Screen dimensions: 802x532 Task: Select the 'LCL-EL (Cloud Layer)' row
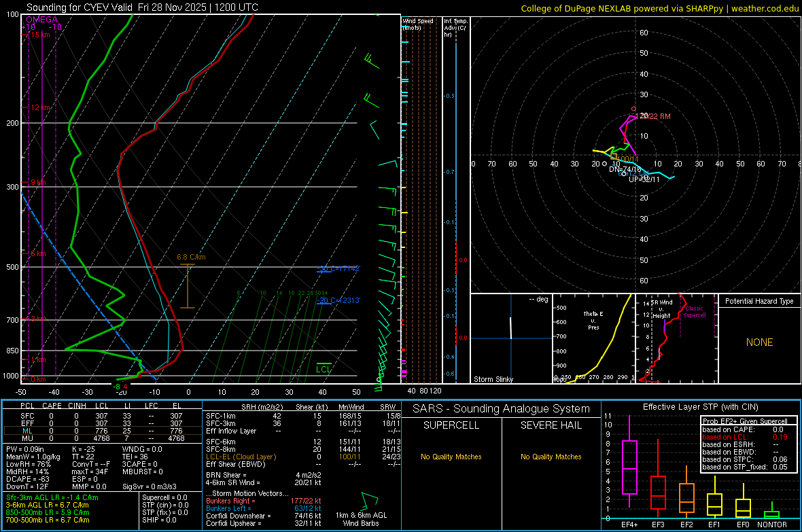[x=303, y=457]
